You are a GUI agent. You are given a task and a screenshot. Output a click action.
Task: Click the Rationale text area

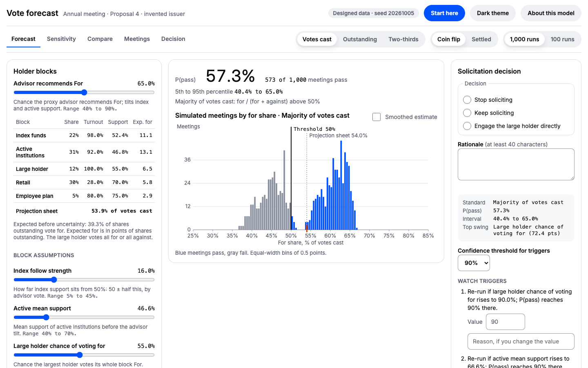pos(516,164)
